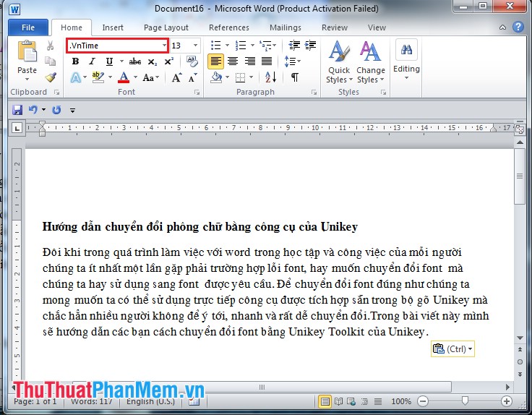
Task: Cut selection with the scissors icon
Action: pos(50,46)
